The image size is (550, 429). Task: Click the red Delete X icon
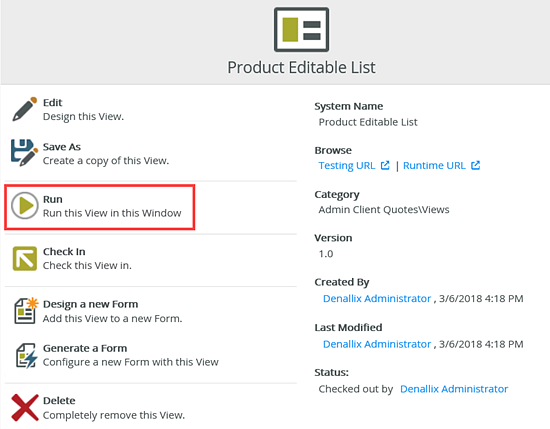click(25, 407)
